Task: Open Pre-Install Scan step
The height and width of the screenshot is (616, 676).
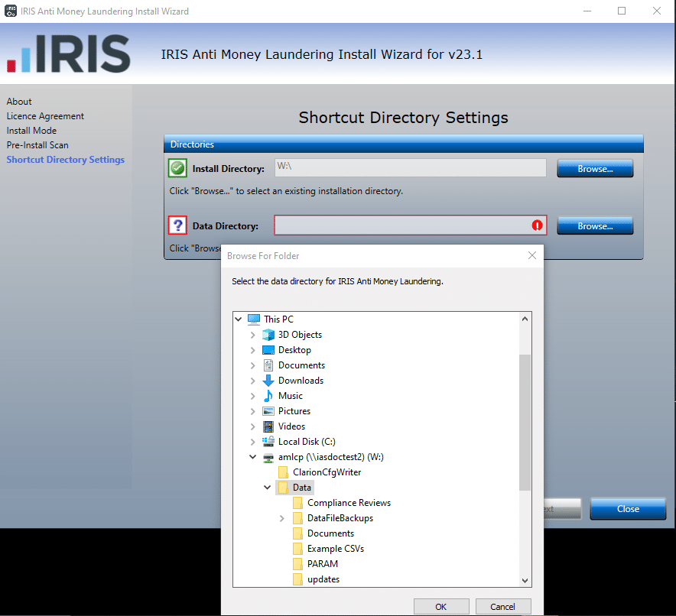Action: 37,145
